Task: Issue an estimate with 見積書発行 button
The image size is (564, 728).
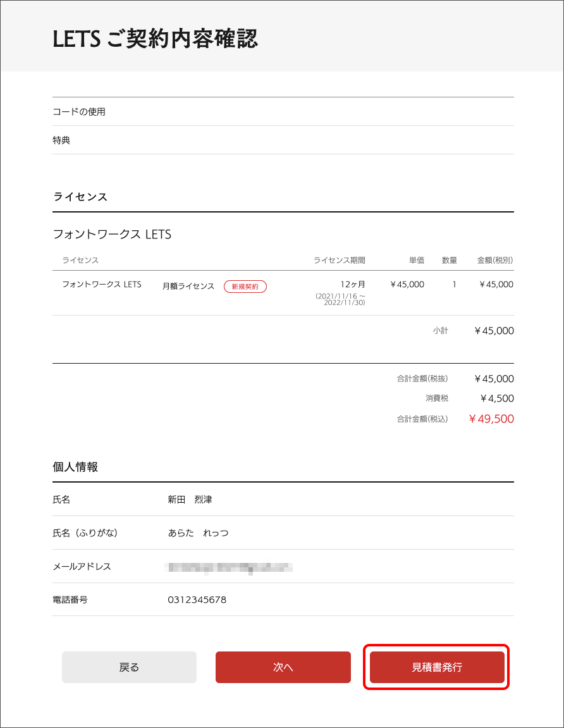Action: coord(437,667)
